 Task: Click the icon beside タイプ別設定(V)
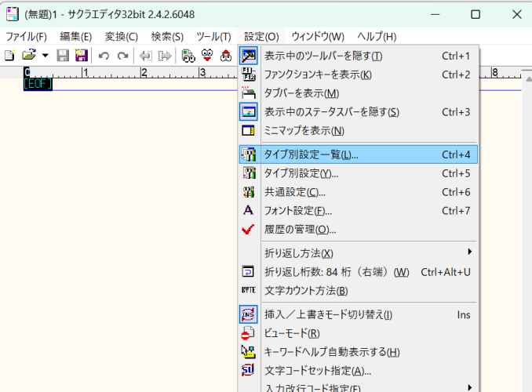249,173
